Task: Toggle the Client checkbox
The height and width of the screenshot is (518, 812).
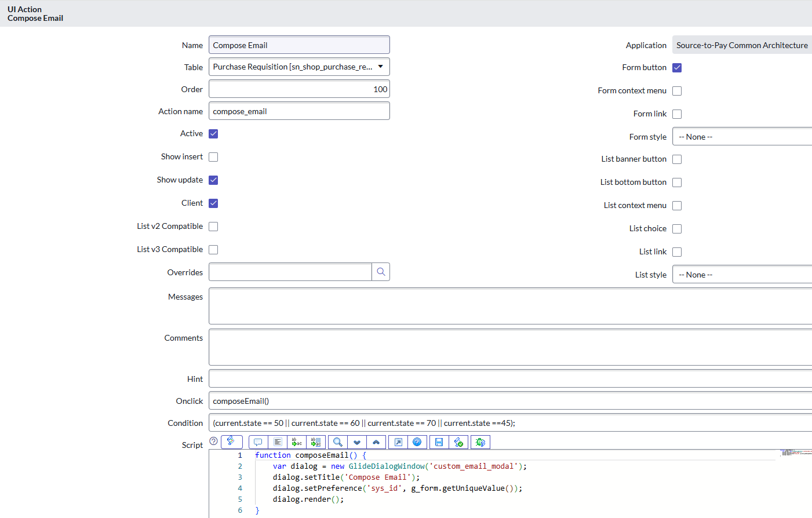Action: pos(213,203)
